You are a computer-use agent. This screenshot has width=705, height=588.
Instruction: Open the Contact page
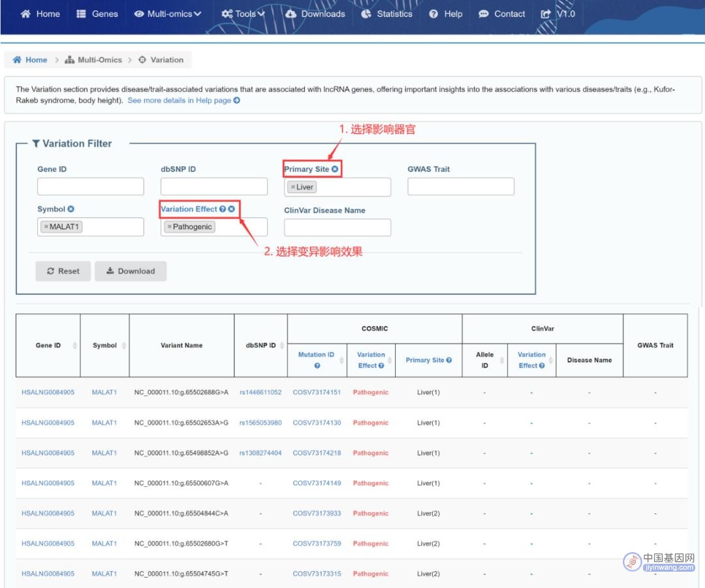coord(502,14)
